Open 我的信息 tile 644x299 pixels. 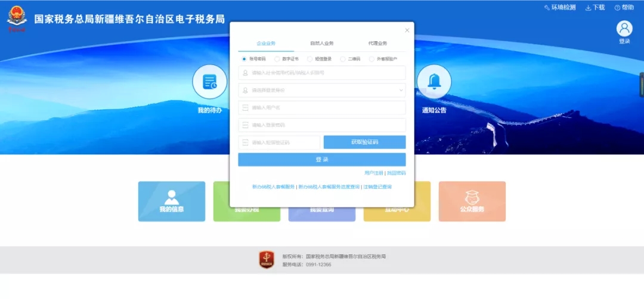pyautogui.click(x=172, y=201)
